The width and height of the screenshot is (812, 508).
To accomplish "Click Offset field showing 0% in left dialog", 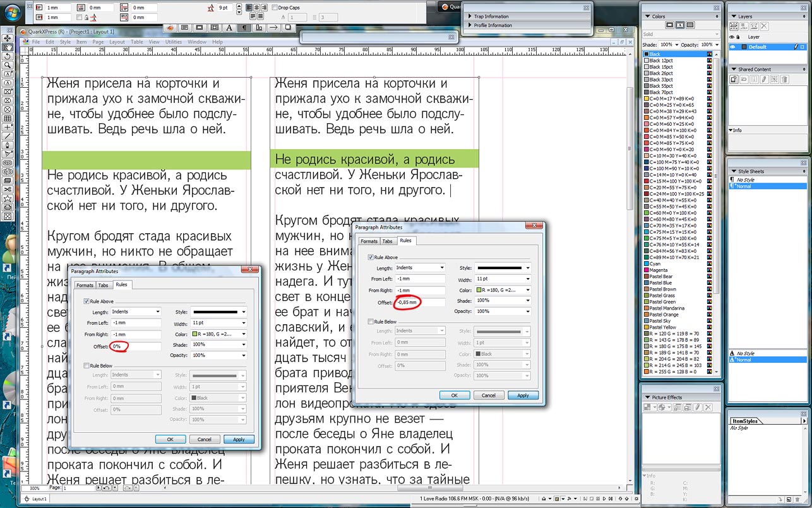I will pos(136,346).
